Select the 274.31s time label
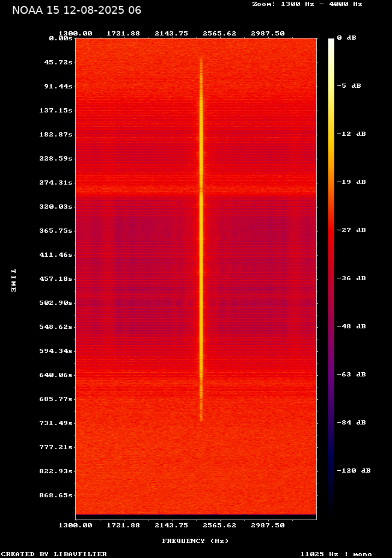The height and width of the screenshot is (558, 392). coord(56,183)
